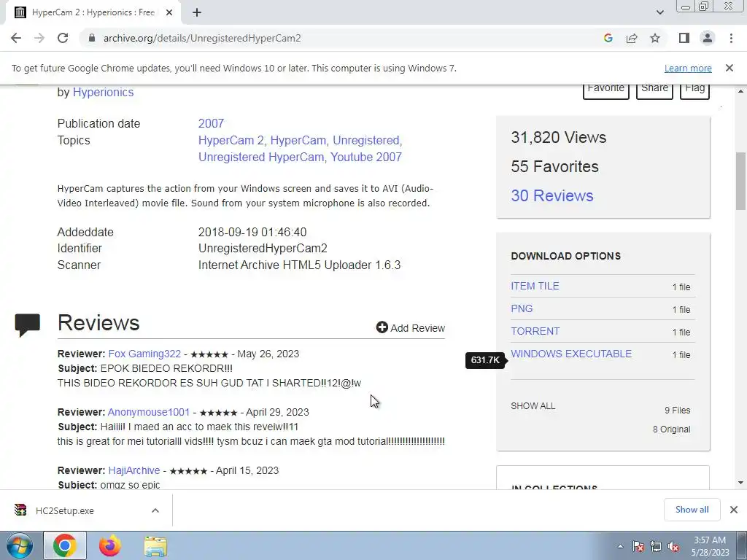Viewport: 747px width, 560px height.
Task: Click the 8 Original files text
Action: click(671, 429)
